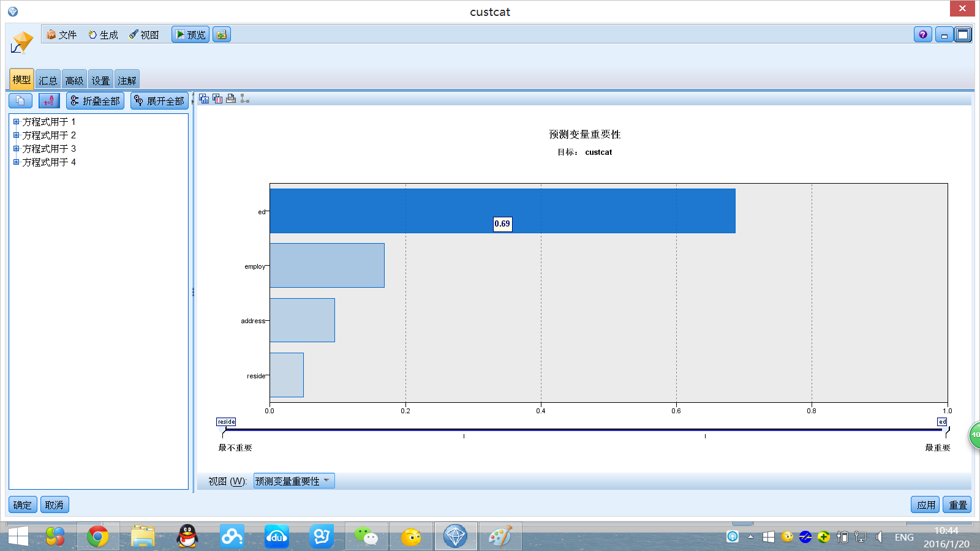Click the 预览 preview button
Image resolution: width=980 pixels, height=551 pixels.
point(190,35)
